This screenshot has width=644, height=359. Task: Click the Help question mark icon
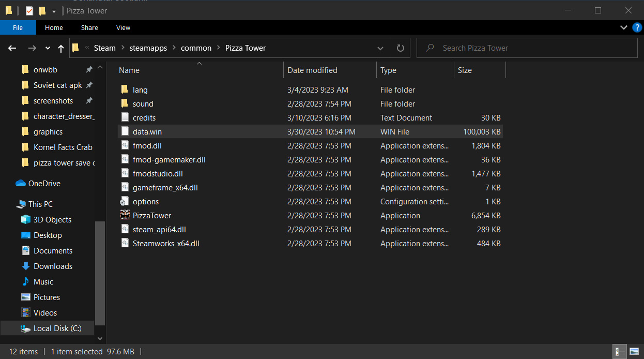click(637, 27)
